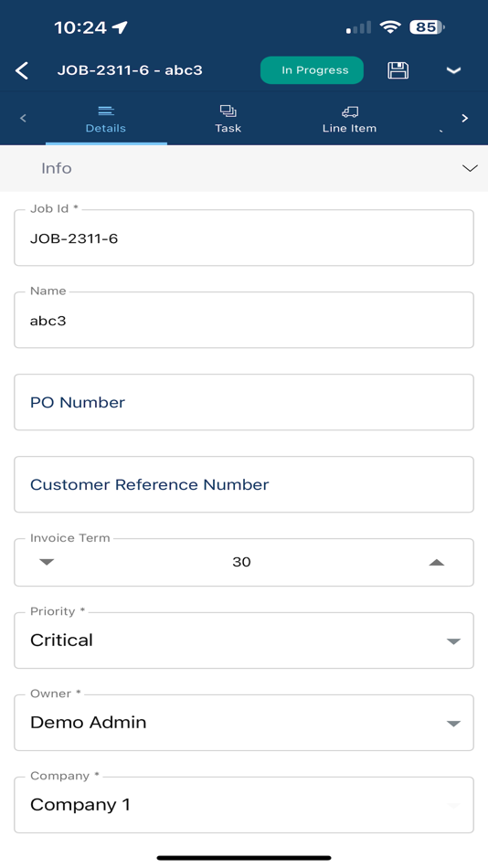Open the Company dropdown showing Company 1

244,805
